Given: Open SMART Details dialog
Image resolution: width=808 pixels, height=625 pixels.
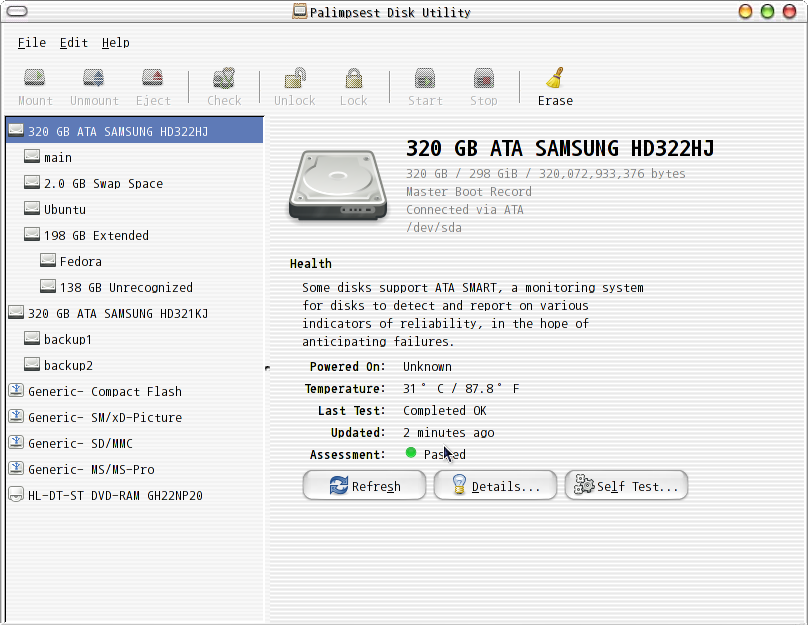Looking at the screenshot, I should point(495,485).
